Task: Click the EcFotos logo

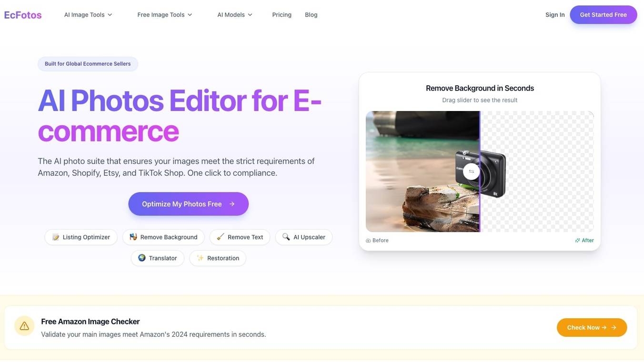Action: [x=22, y=14]
